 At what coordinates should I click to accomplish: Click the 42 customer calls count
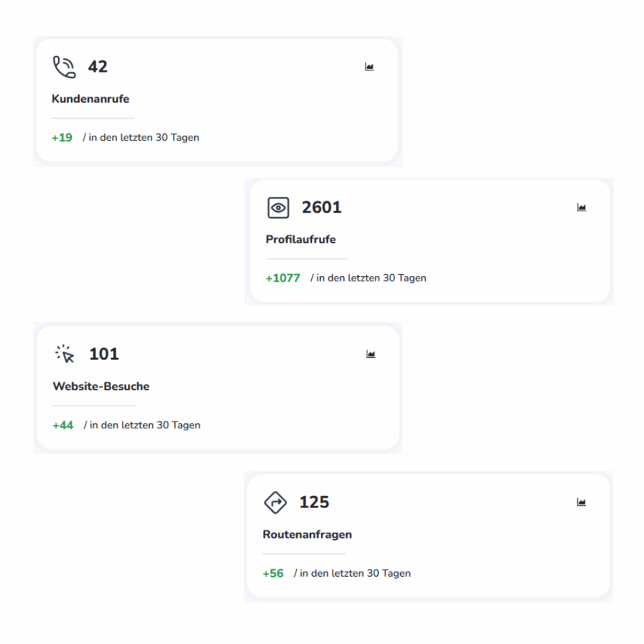pos(97,67)
